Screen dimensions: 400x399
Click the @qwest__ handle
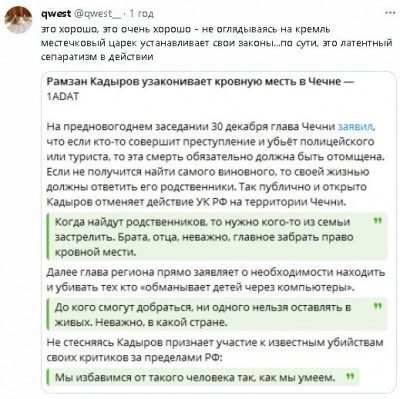coord(97,14)
